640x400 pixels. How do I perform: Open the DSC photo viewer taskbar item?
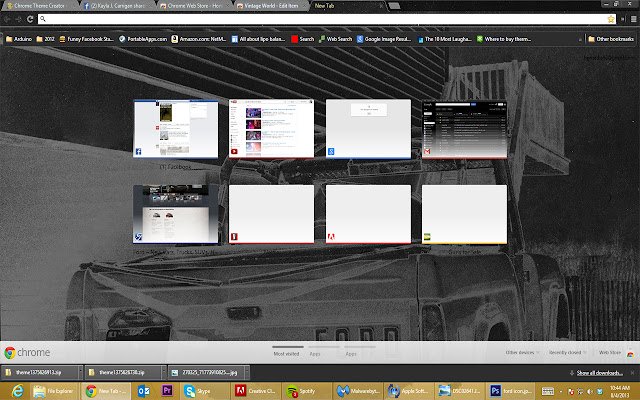coord(459,391)
